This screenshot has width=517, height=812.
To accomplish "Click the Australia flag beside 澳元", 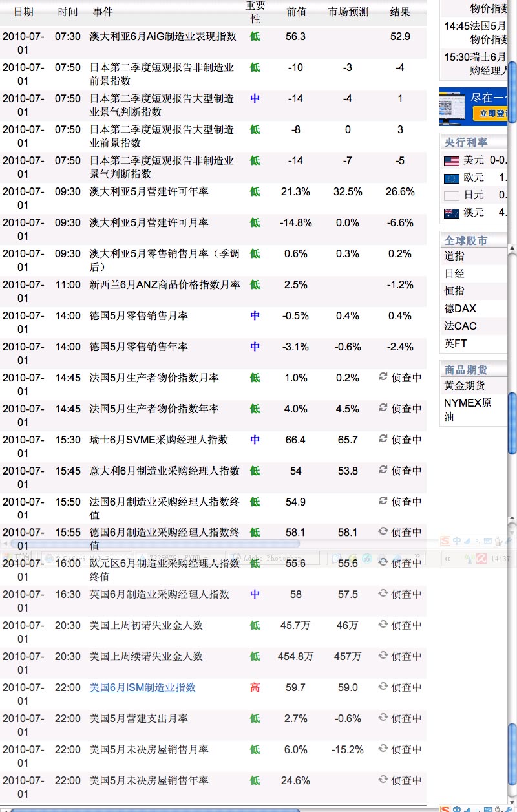I will pos(452,213).
